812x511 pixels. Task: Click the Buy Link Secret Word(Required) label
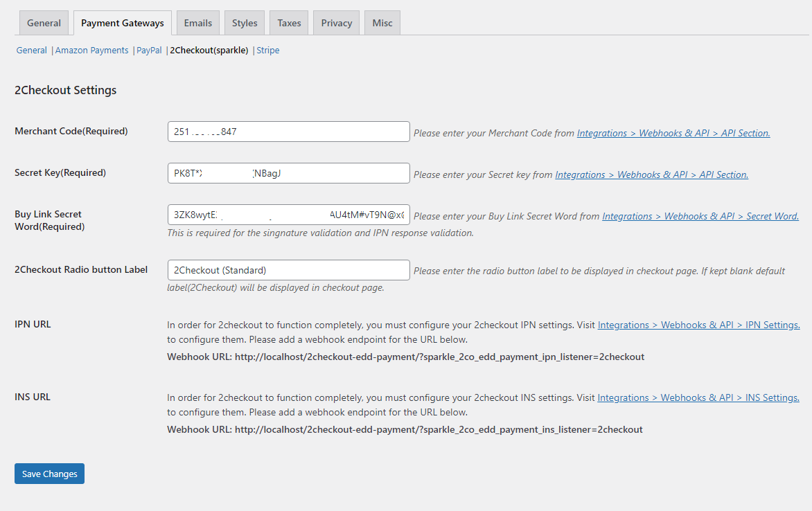49,220
